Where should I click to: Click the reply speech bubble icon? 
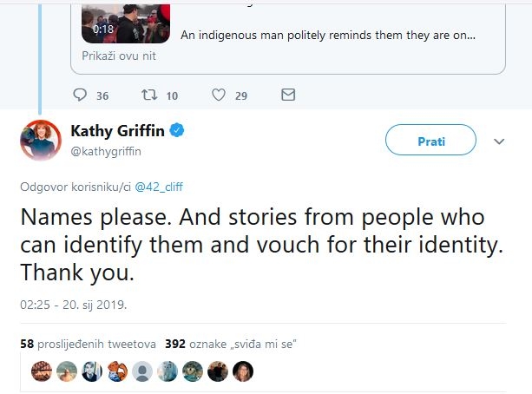pyautogui.click(x=81, y=95)
